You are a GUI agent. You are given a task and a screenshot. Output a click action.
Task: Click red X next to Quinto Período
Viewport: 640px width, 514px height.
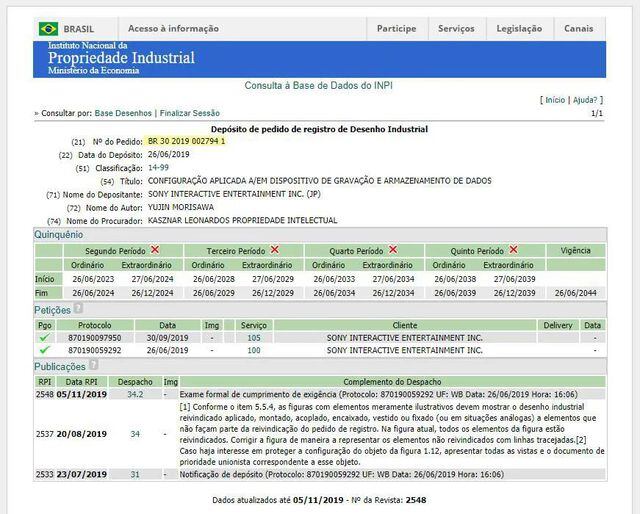tap(513, 249)
